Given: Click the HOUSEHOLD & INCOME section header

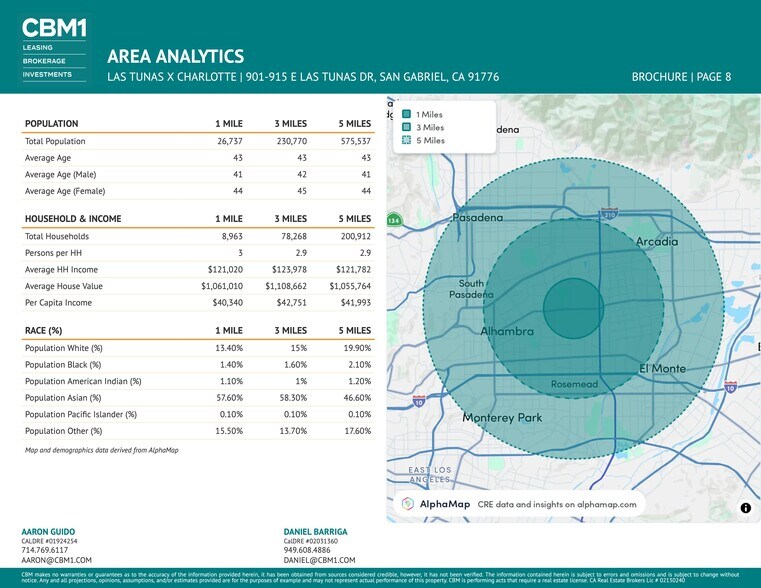Looking at the screenshot, I should 73,219.
